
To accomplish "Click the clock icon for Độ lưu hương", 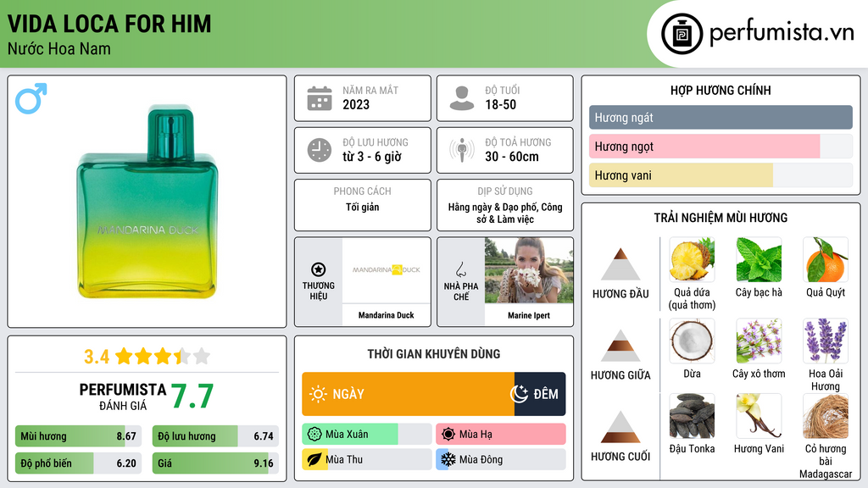I will [x=320, y=150].
